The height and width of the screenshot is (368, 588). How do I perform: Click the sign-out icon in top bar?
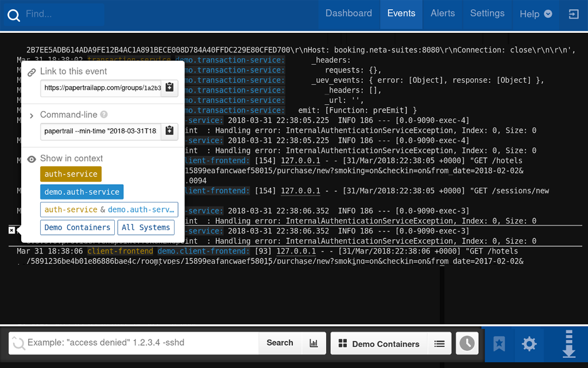[x=573, y=13]
